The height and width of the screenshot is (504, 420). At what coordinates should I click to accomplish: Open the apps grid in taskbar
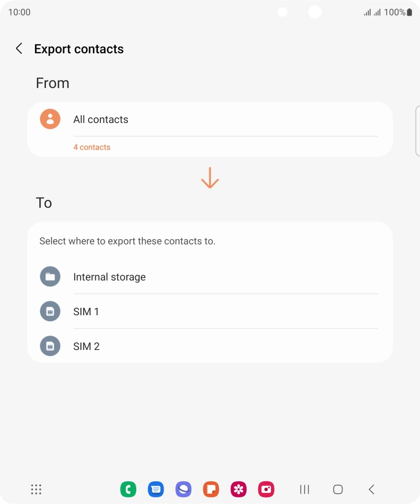pos(36,489)
